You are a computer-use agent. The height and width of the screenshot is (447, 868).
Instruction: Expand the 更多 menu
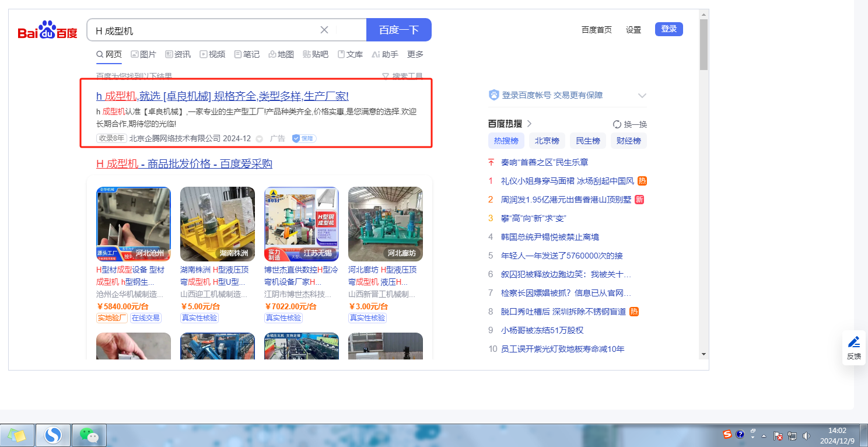[x=415, y=54]
